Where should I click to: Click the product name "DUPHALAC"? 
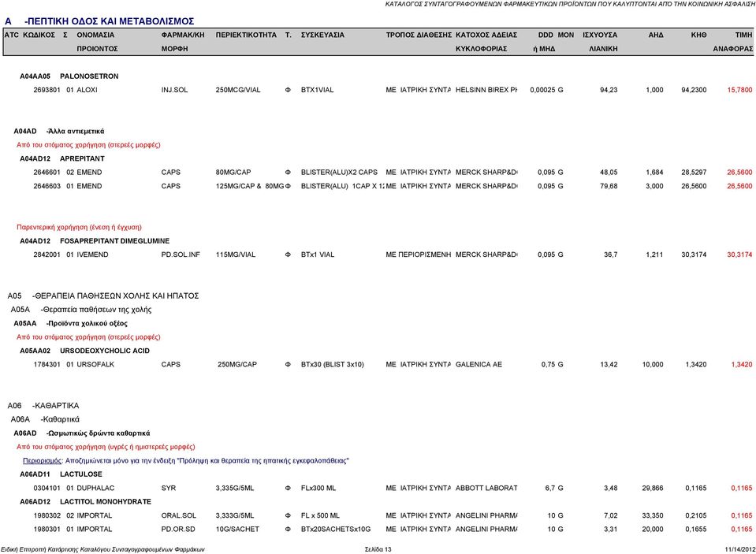tap(95, 488)
